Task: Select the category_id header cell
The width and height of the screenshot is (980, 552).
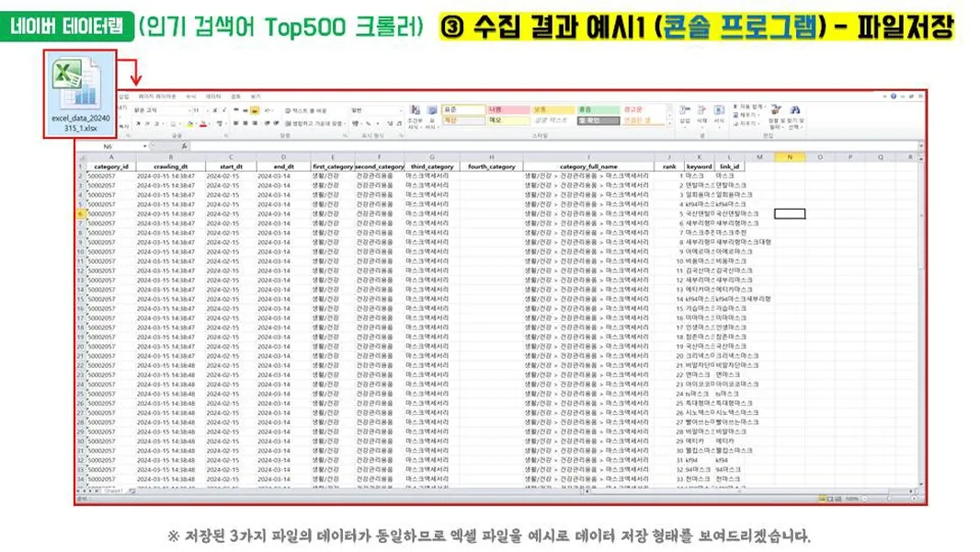Action: point(111,167)
